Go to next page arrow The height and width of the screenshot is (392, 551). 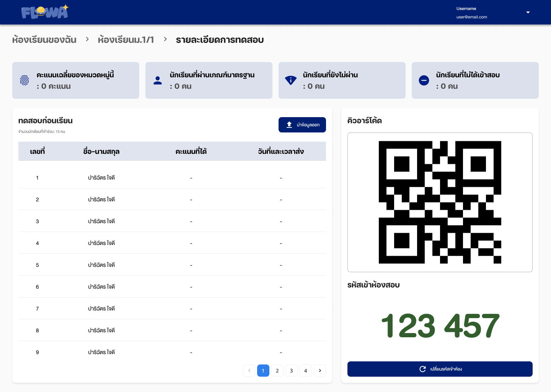pyautogui.click(x=320, y=371)
